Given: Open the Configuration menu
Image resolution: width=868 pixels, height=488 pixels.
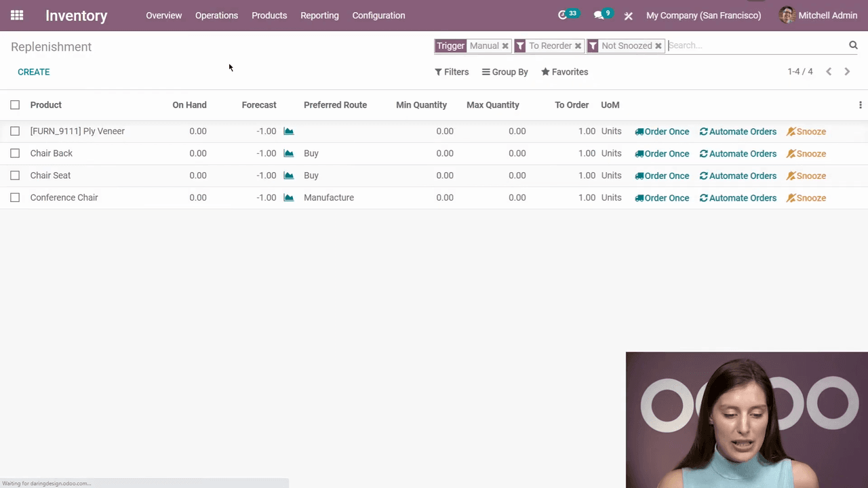Looking at the screenshot, I should (378, 16).
